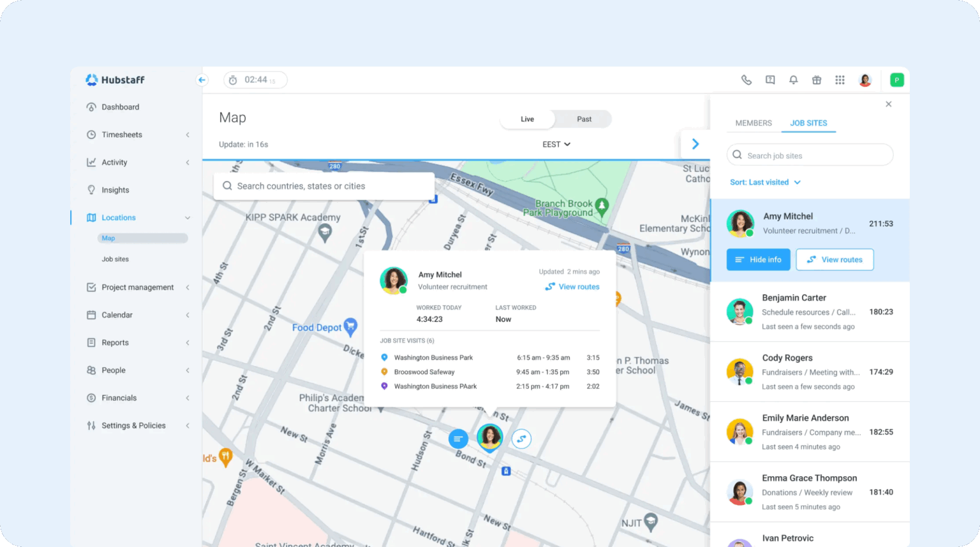The width and height of the screenshot is (980, 547).
Task: Close the right side panel
Action: (889, 104)
